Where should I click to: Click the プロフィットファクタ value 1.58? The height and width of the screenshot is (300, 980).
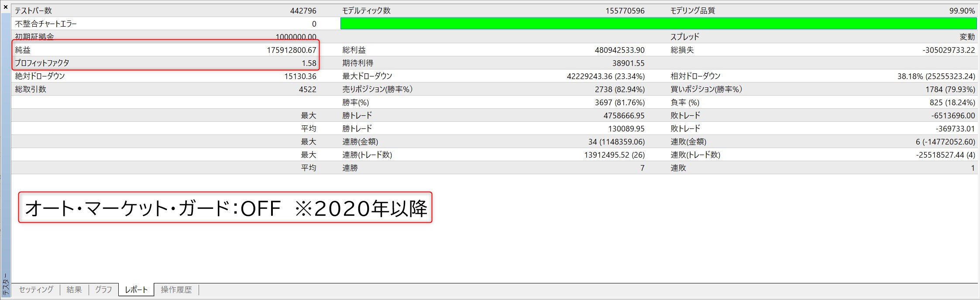click(x=309, y=63)
